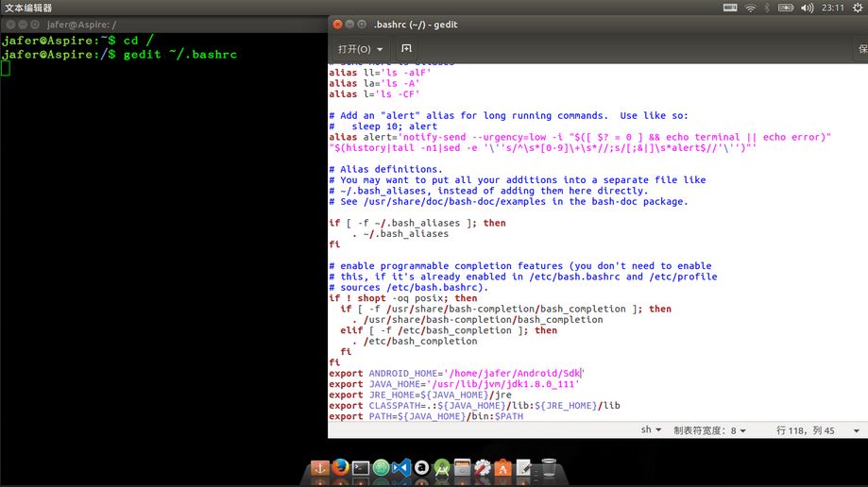Click the 'elif [ -f /etc/bash_completion ]; then' line
Screen dimensions: 868x487
[x=449, y=330]
